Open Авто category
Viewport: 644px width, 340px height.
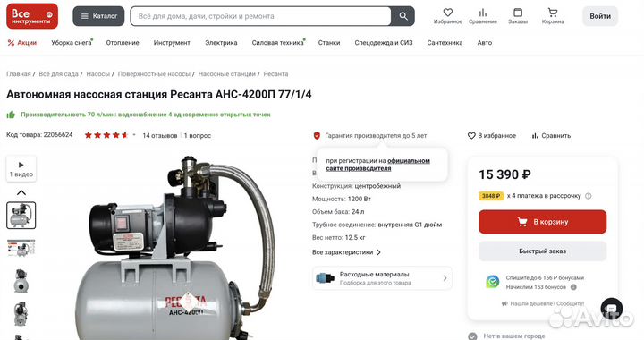click(485, 43)
